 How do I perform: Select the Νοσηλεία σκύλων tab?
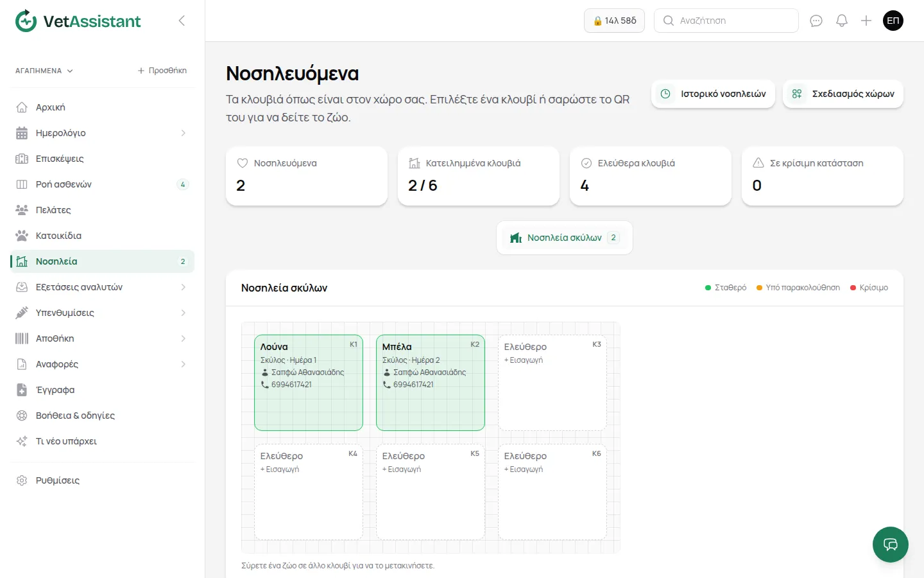pos(565,238)
